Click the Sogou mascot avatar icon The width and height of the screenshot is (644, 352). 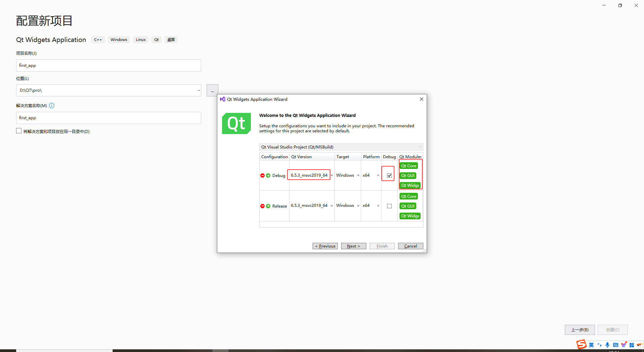tap(639, 345)
